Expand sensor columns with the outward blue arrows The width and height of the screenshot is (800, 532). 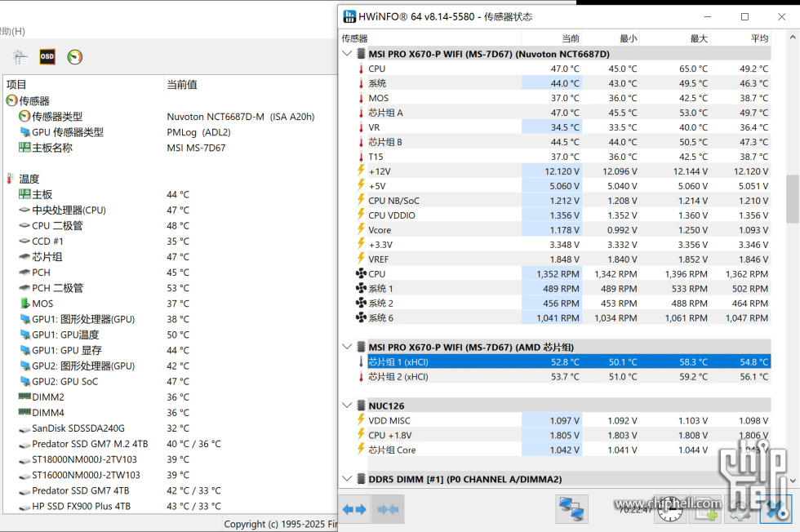(x=354, y=509)
